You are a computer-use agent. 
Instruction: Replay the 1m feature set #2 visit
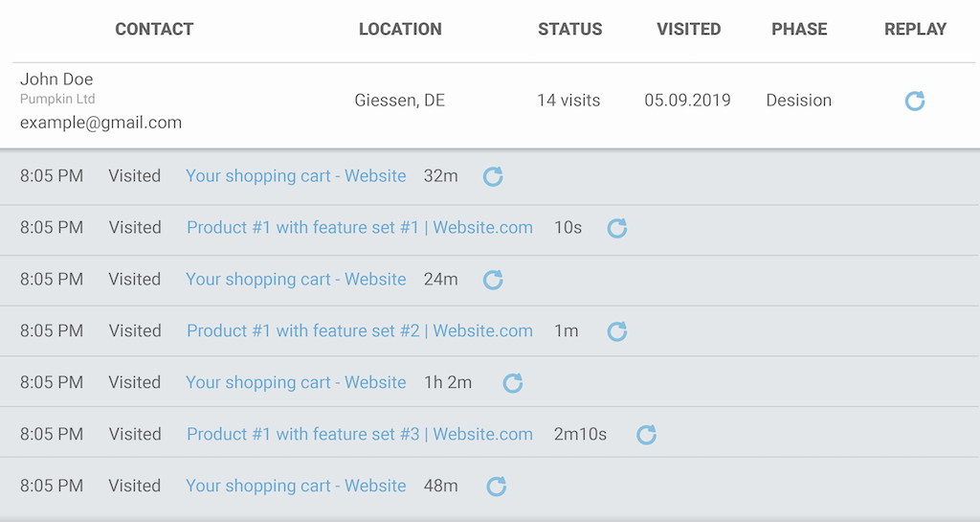point(617,331)
